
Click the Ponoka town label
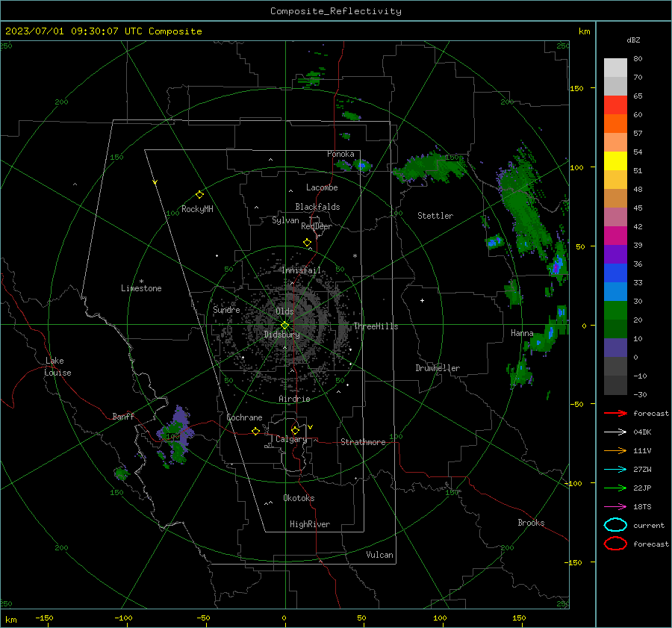340,154
